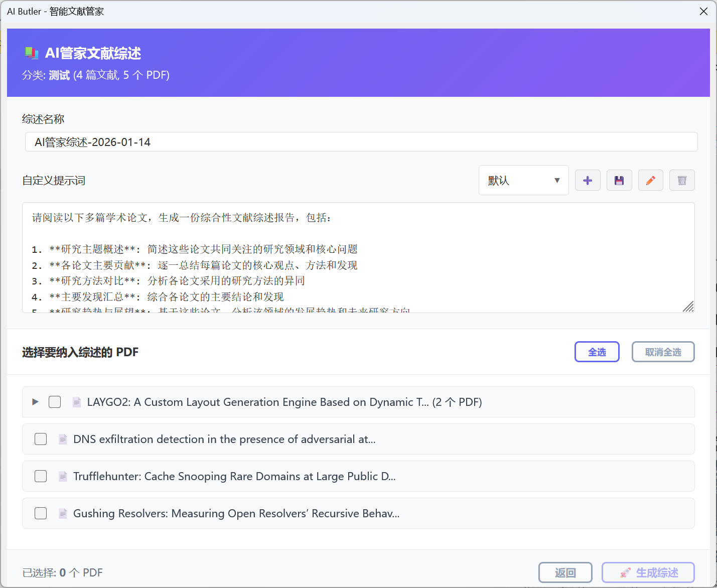Click the document icon on Gushing Resolvers entry

(x=62, y=513)
